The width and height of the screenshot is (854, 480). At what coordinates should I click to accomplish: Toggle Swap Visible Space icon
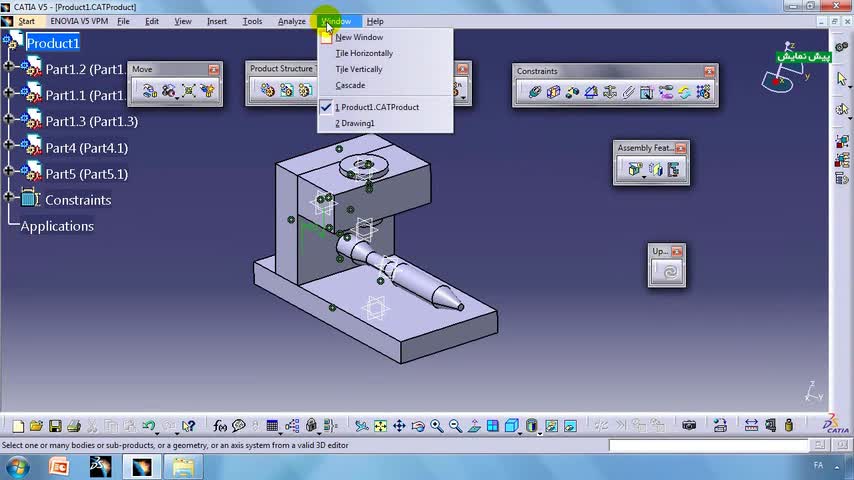[570, 426]
